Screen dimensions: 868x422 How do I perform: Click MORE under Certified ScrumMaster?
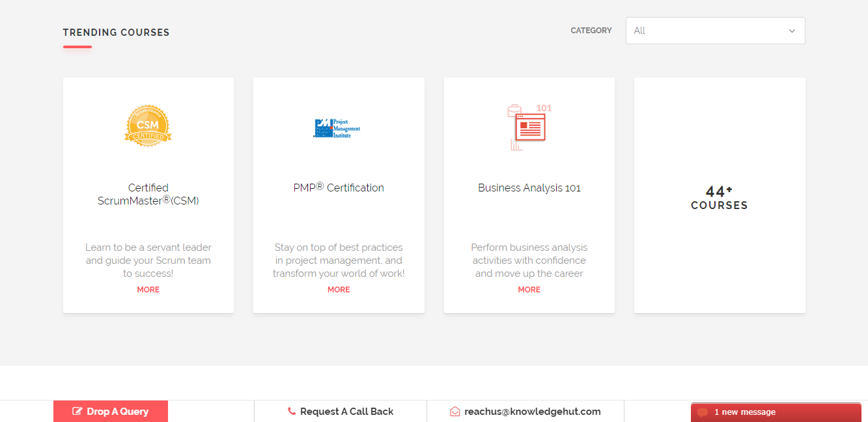coord(148,289)
